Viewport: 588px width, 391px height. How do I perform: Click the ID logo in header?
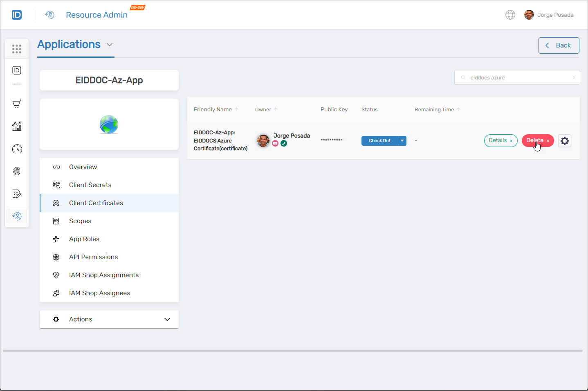coord(17,15)
